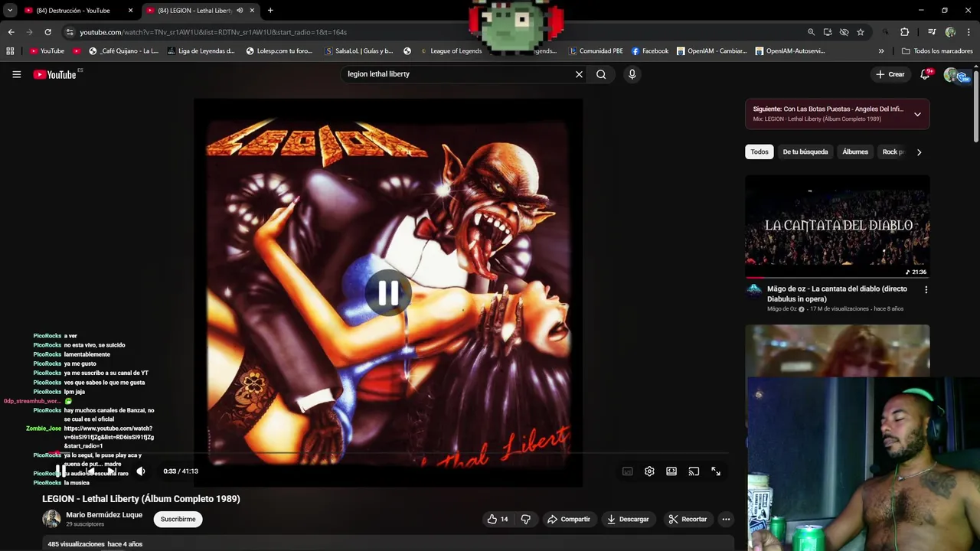
Task: Open Mägo de Oz channel avatar
Action: (754, 290)
